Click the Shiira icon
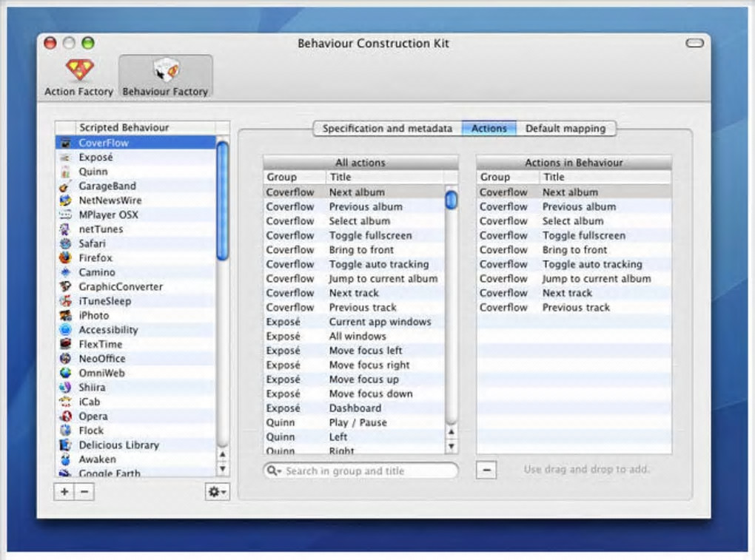 [x=66, y=388]
